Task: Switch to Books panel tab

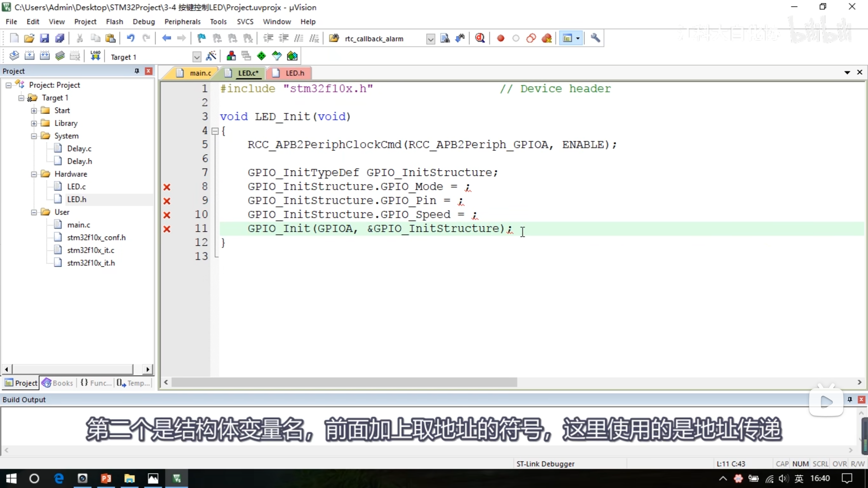Action: click(58, 383)
